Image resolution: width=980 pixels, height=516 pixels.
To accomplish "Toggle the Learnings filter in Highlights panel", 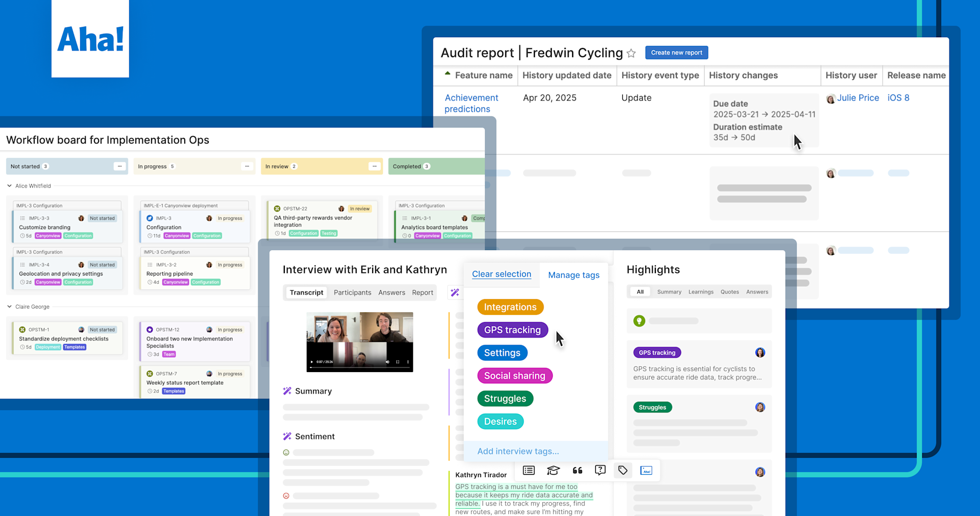I will pos(701,291).
